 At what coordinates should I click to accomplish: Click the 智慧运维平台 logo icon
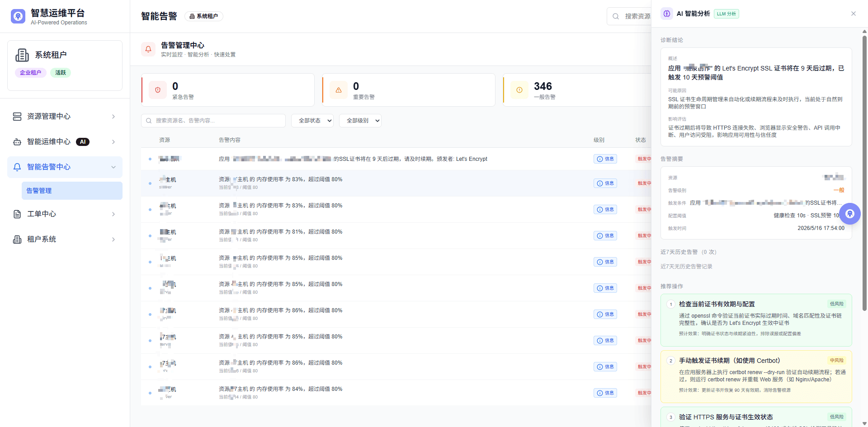click(18, 16)
